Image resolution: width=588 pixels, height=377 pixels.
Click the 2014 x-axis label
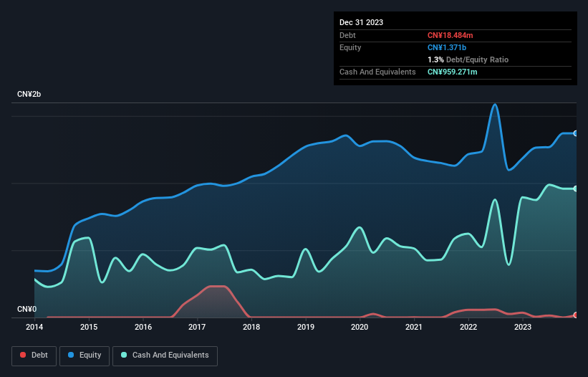point(34,327)
